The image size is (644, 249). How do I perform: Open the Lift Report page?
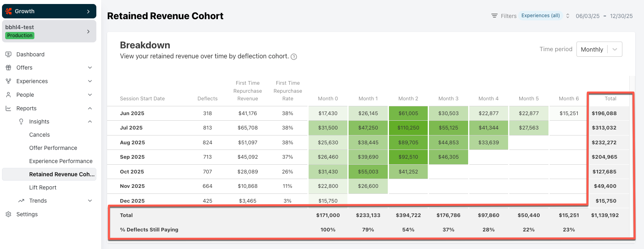point(43,187)
